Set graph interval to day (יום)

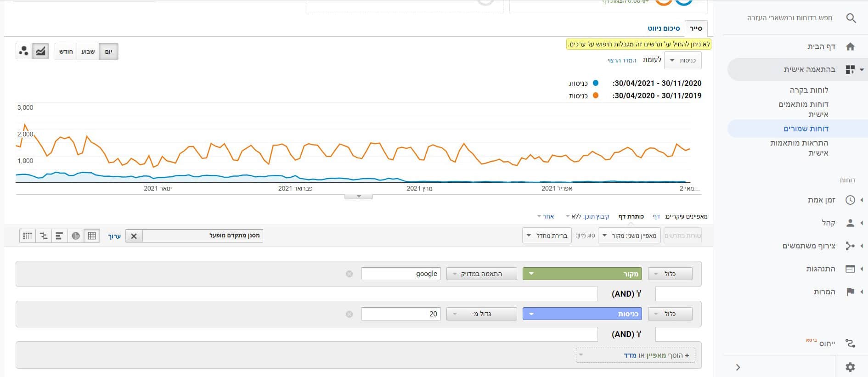(108, 51)
